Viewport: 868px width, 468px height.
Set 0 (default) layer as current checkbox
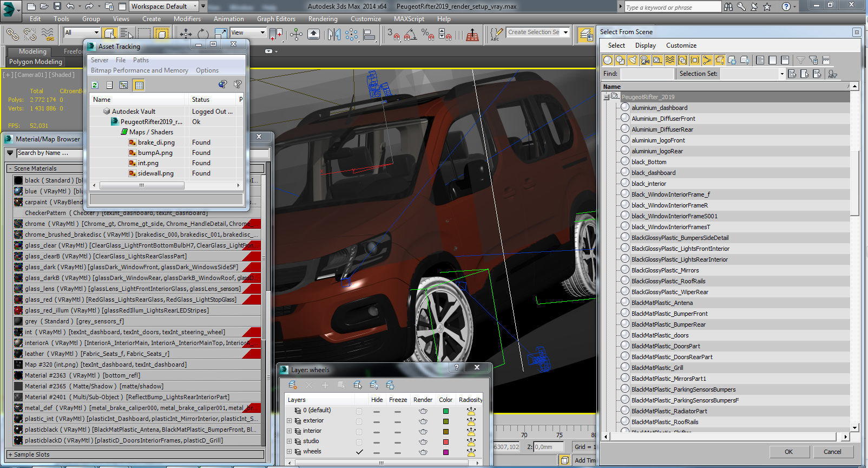[359, 411]
